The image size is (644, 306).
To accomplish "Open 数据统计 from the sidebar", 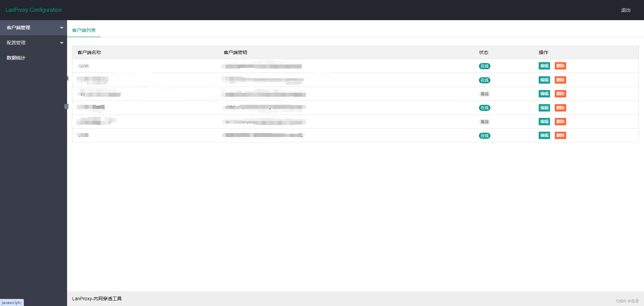I will click(15, 58).
